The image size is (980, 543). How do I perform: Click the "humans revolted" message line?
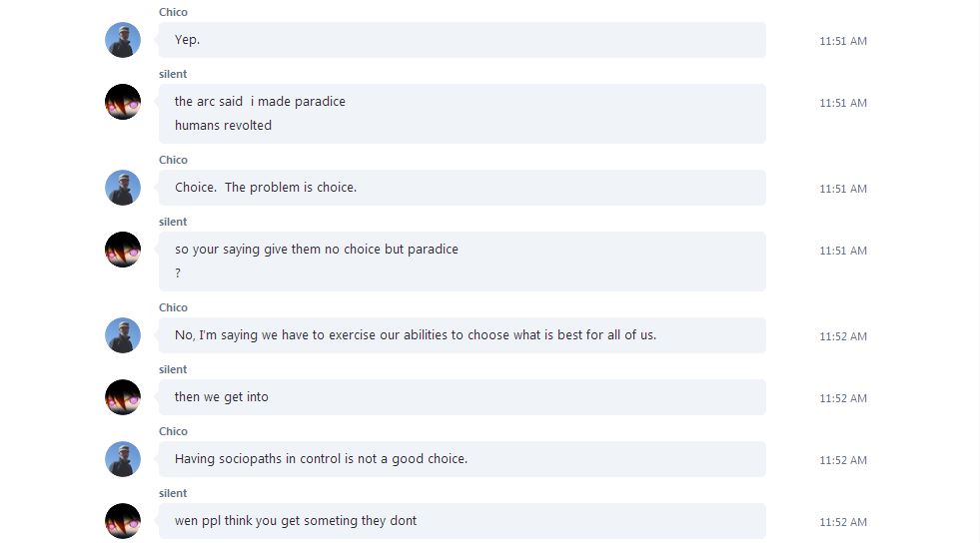pos(223,126)
